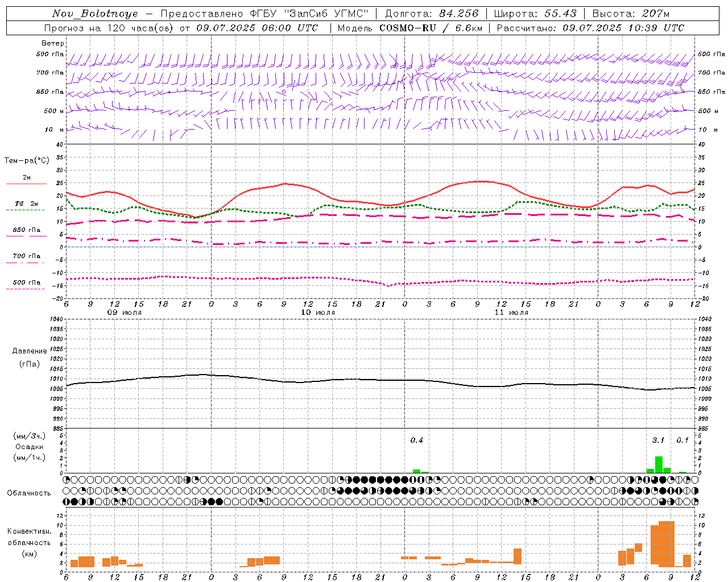Click the tallest green precipitation bar
728x582 pixels.
coord(659,464)
